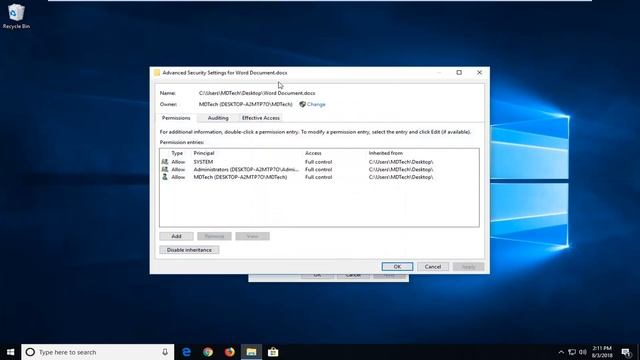
Task: Click the owner name MDTech text
Action: [246, 104]
